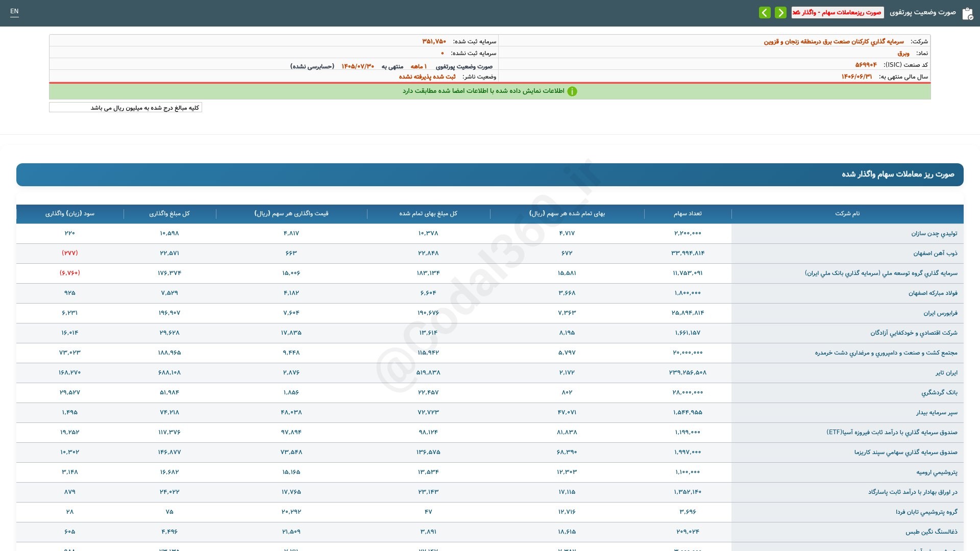The image size is (980, 551).
Task: Select row 'ذوب آهن اصفهان'
Action: (490, 254)
